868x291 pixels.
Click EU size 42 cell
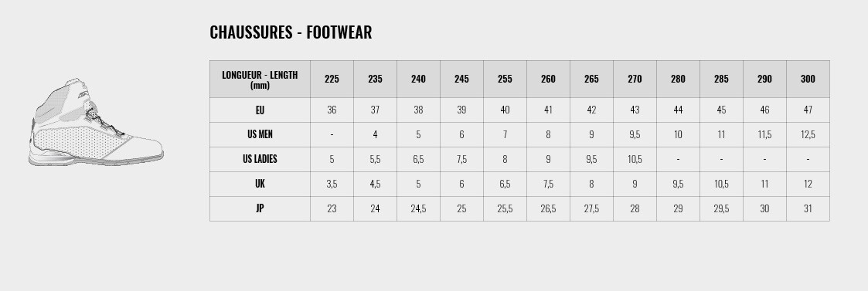591,110
